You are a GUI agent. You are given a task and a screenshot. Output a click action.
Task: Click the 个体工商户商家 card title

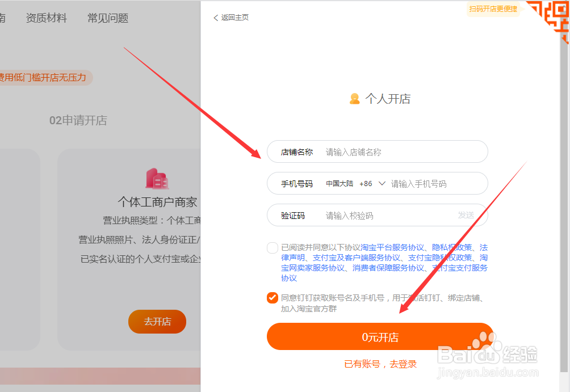tap(157, 202)
